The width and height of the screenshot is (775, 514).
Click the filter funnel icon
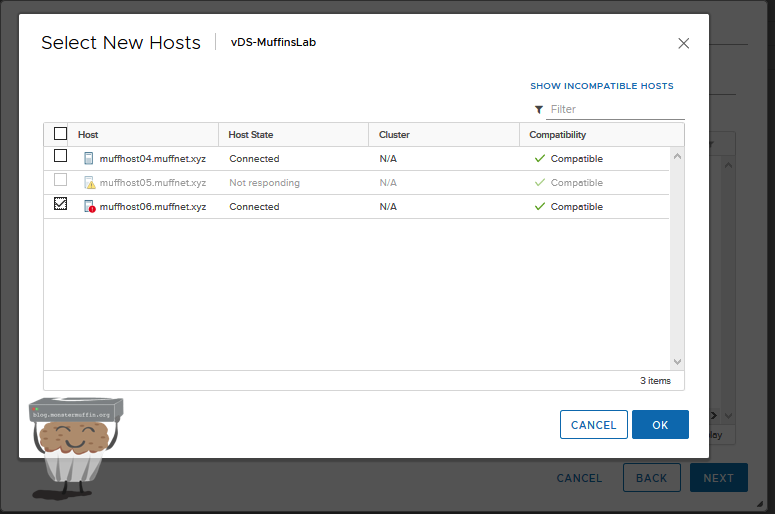pos(539,109)
